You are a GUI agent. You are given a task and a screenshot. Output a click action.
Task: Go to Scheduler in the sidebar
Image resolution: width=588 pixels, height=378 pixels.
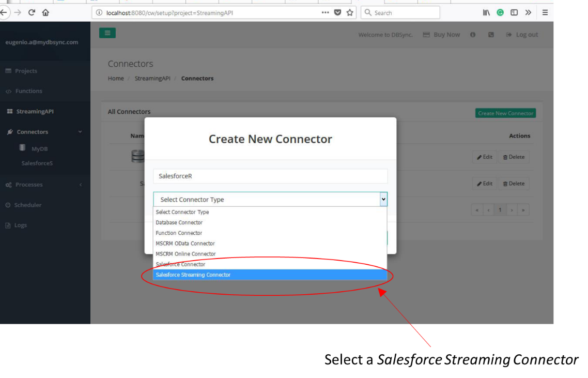pyautogui.click(x=27, y=205)
